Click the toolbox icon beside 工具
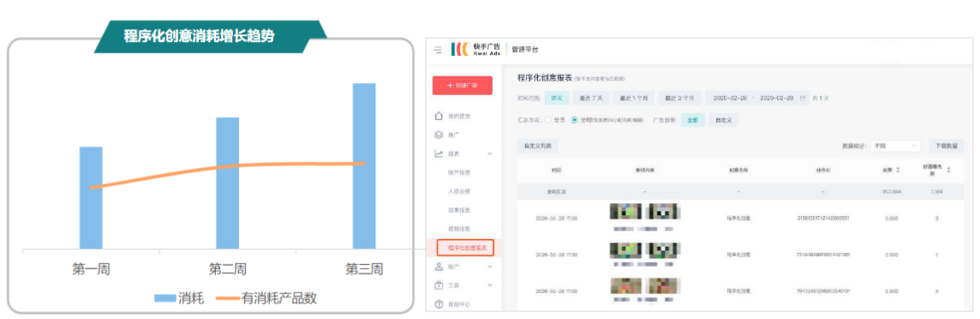The width and height of the screenshot is (980, 319). coord(438,286)
